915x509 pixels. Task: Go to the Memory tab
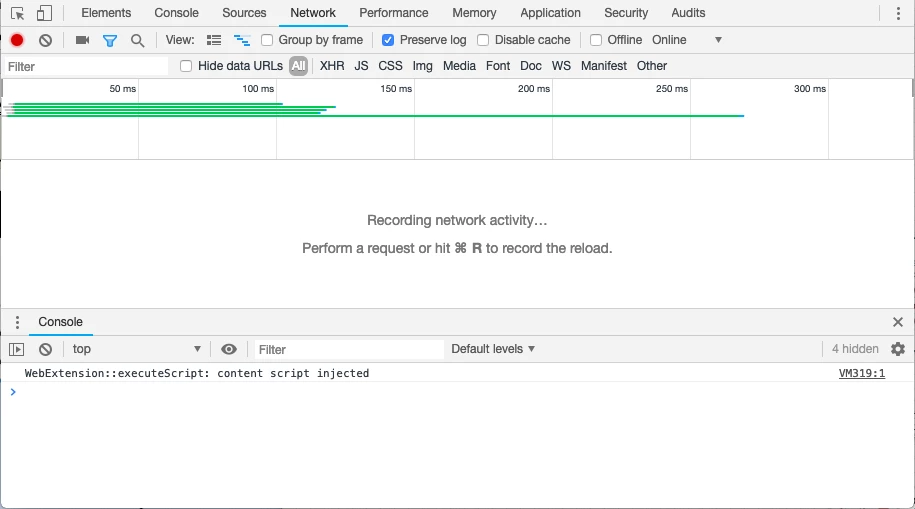[474, 13]
